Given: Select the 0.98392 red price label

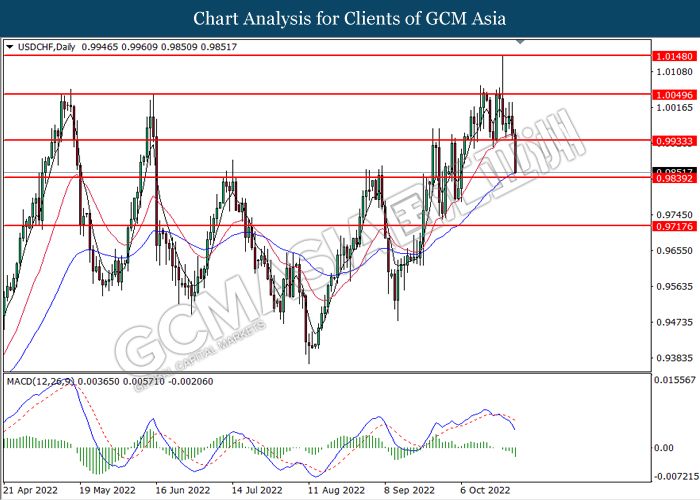Looking at the screenshot, I should [x=674, y=178].
